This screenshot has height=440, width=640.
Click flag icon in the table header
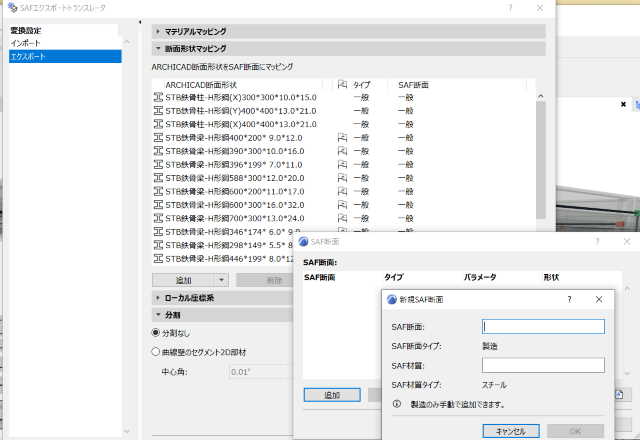click(342, 84)
